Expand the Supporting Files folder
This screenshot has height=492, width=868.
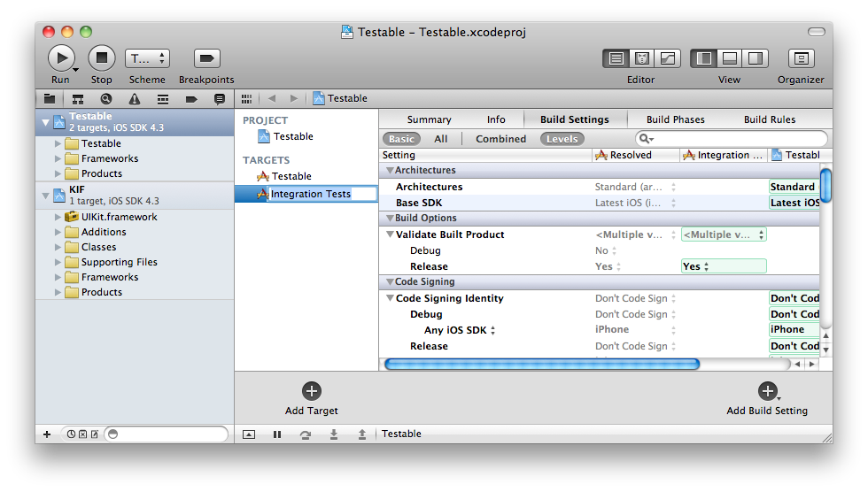tap(58, 262)
